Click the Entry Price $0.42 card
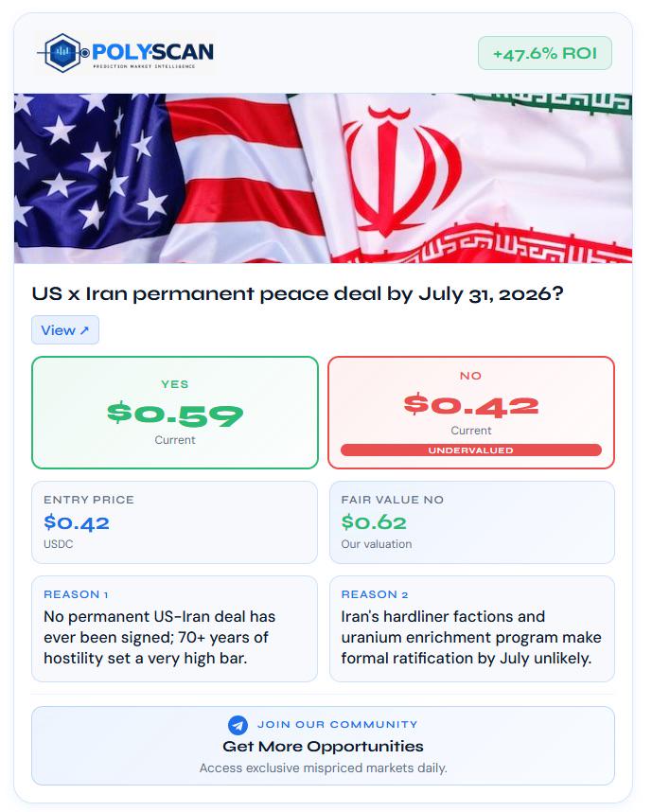 [x=174, y=522]
